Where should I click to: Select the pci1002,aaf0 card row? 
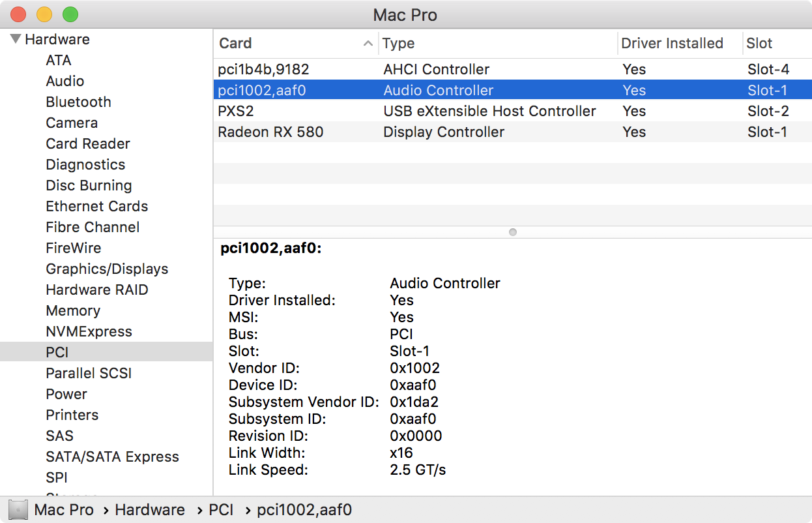(513, 90)
